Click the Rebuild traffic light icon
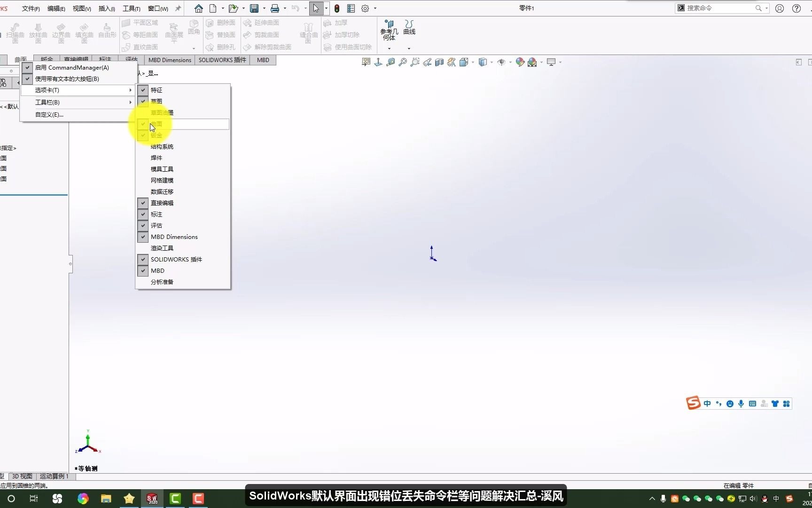Image resolution: width=812 pixels, height=508 pixels. [x=337, y=8]
